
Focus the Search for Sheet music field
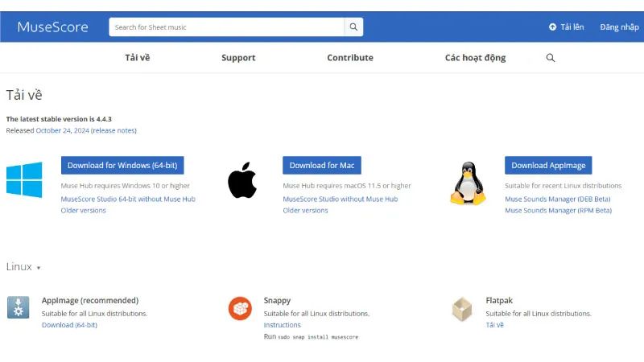(x=227, y=27)
